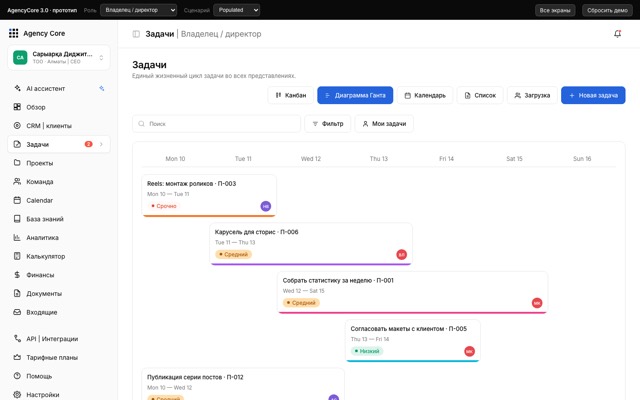Open task Согласовать макеты с клиентом П-005
The image size is (640, 400).
(413, 341)
